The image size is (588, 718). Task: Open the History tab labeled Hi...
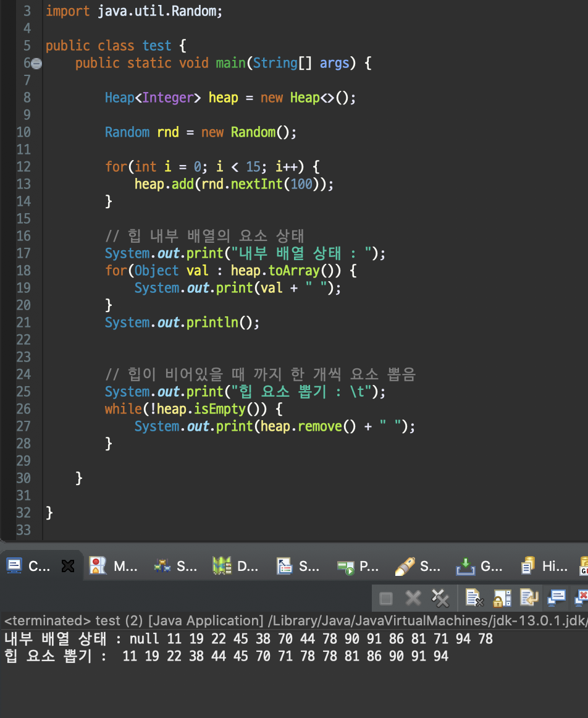pos(544,567)
